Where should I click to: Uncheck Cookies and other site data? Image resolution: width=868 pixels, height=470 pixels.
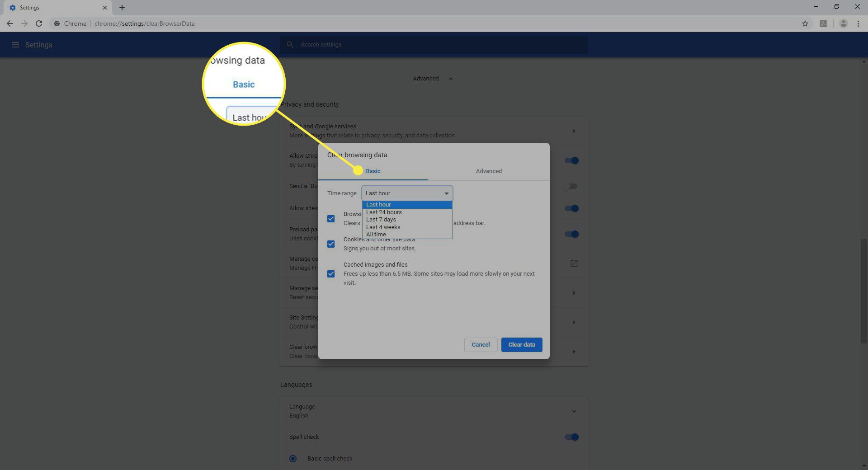(x=331, y=244)
